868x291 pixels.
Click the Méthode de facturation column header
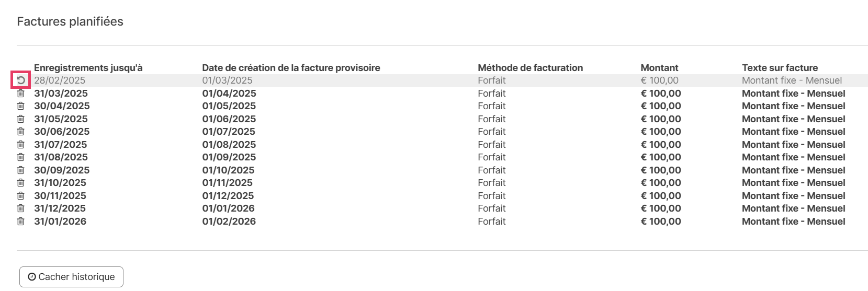pos(530,68)
